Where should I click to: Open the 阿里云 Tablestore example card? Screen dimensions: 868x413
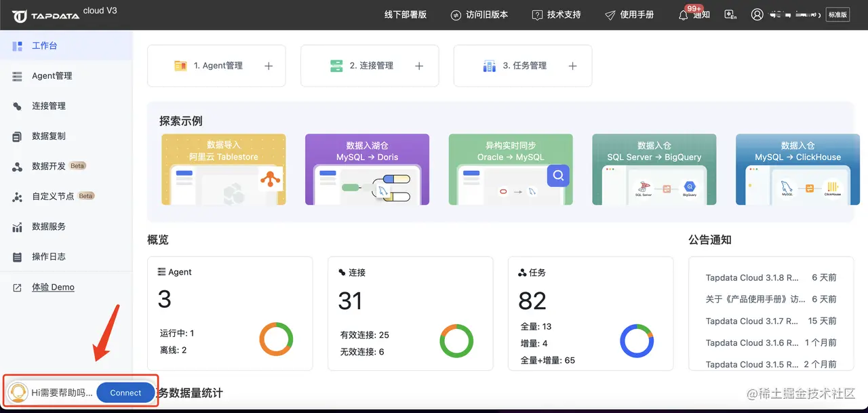[x=224, y=170]
